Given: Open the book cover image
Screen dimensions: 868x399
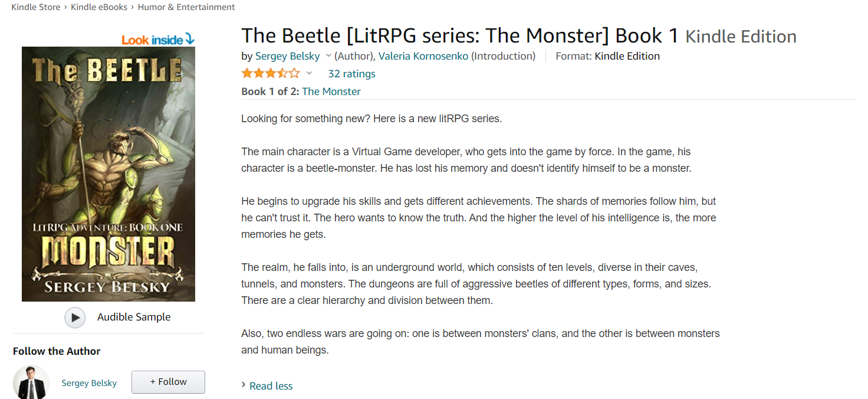Looking at the screenshot, I should 108,174.
